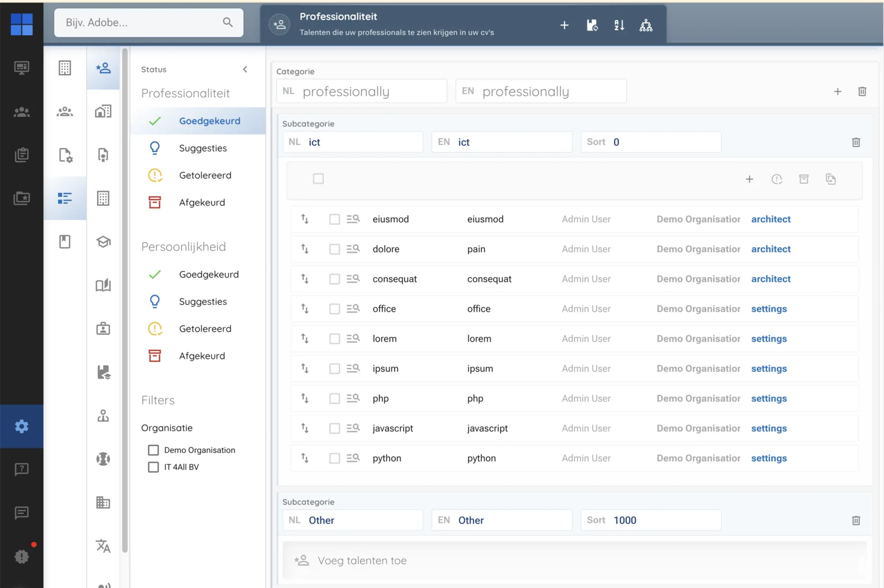Toggle the select-all checkbox in table header
The height and width of the screenshot is (588, 884).
318,179
